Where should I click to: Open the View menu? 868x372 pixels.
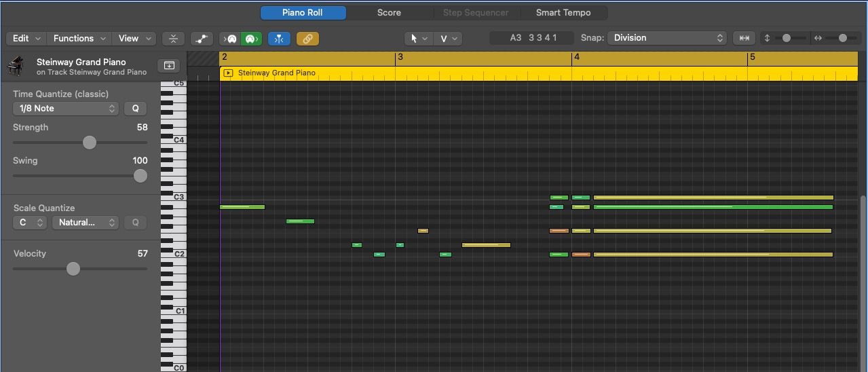tap(134, 39)
